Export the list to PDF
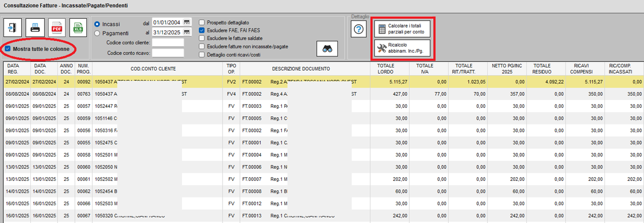The height and width of the screenshot is (223, 644). point(56,28)
